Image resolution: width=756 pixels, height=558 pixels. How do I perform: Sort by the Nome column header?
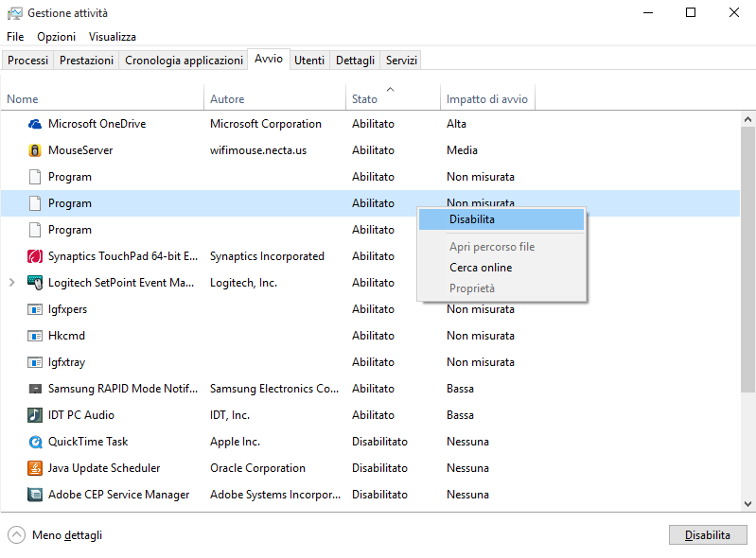coord(102,98)
